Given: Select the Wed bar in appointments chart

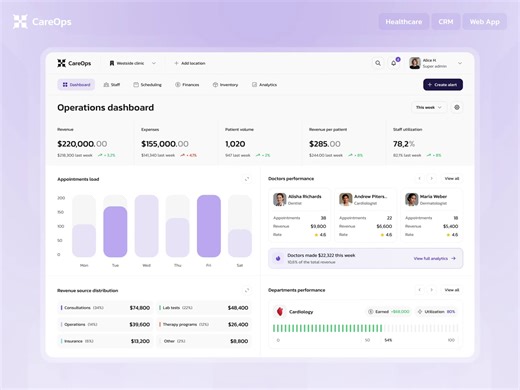Looking at the screenshot, I should [x=146, y=226].
